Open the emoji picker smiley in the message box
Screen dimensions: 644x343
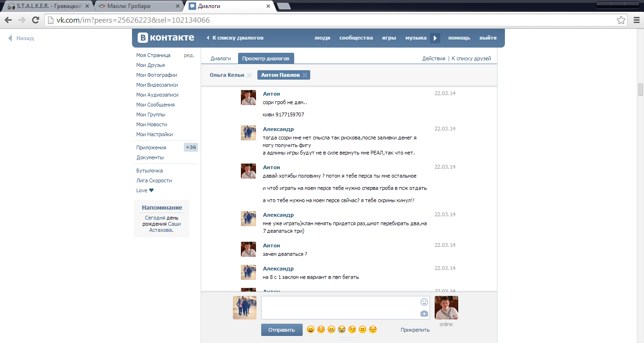(x=424, y=302)
